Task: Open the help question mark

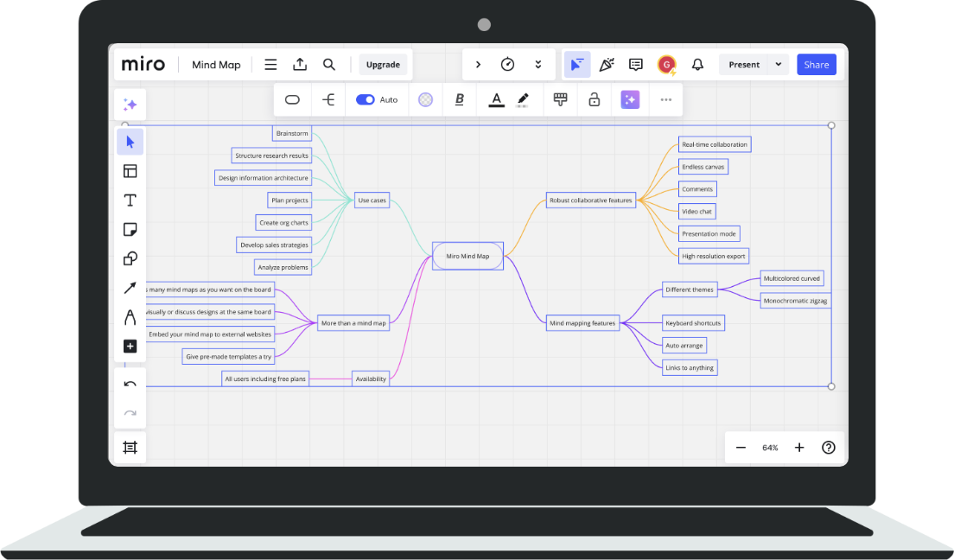Action: [x=828, y=448]
